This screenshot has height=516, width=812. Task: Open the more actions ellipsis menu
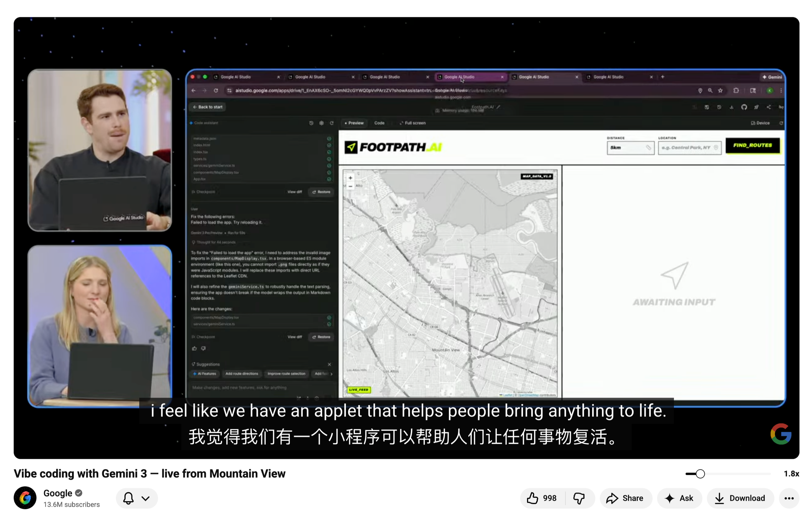789,498
